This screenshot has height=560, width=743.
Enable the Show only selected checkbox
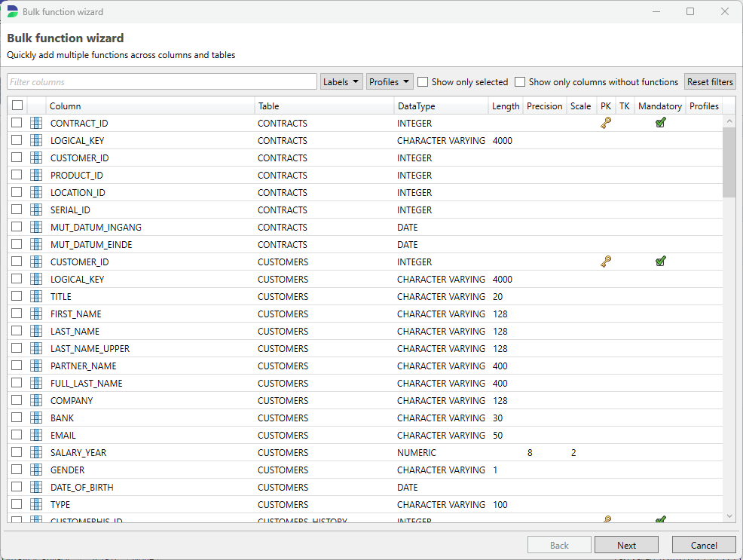pos(423,81)
